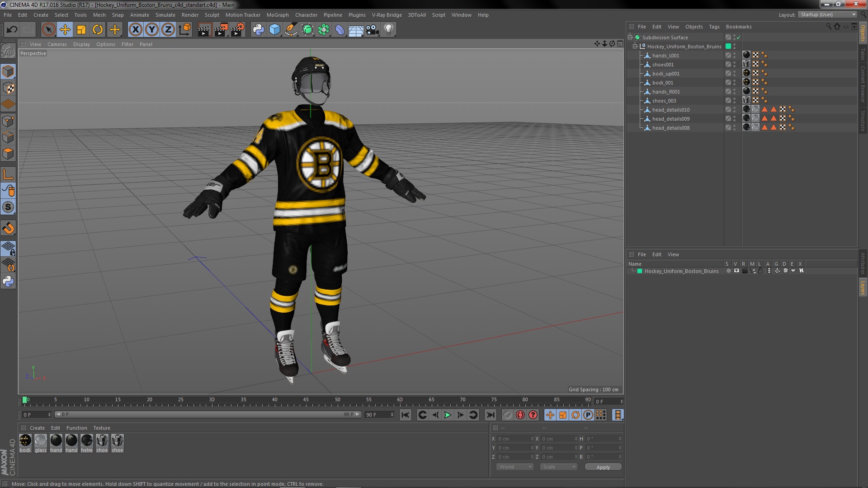Open the Character menu
Image resolution: width=868 pixels, height=488 pixels.
point(306,15)
